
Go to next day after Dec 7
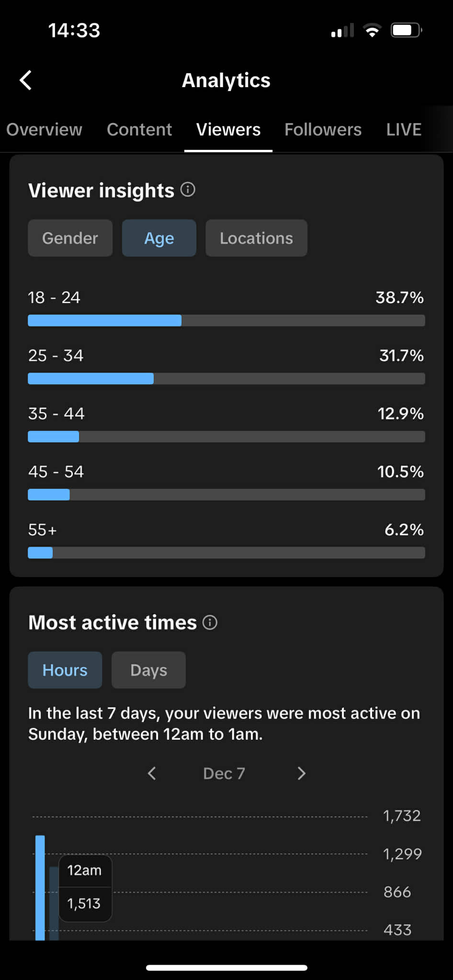(301, 773)
